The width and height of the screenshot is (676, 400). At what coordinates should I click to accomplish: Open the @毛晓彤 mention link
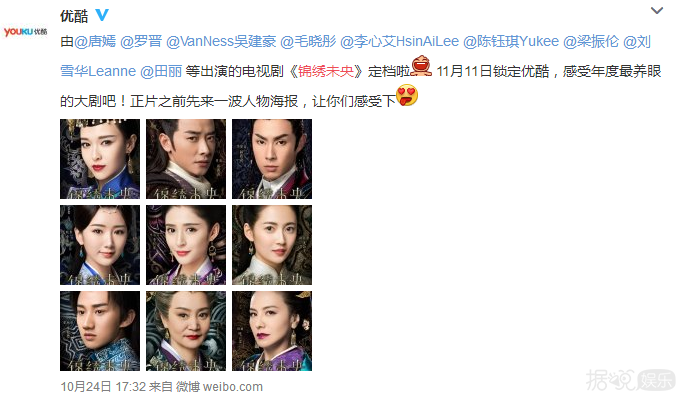coord(308,41)
